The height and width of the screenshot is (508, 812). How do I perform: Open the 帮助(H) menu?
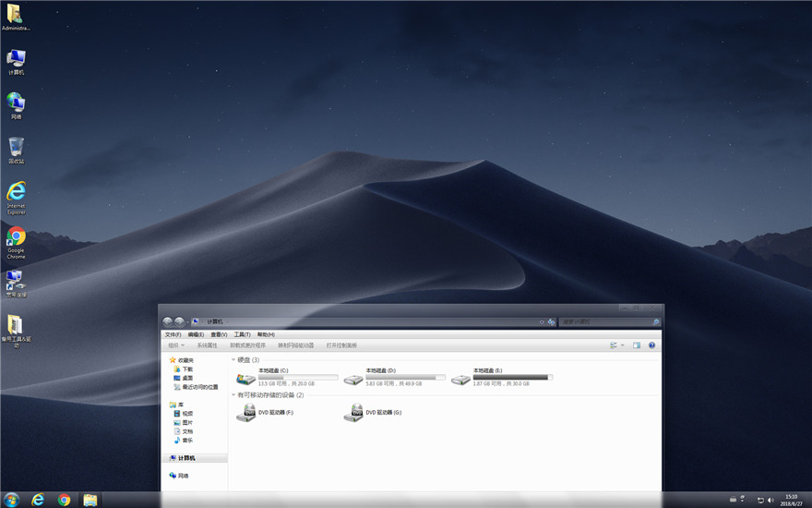266,335
